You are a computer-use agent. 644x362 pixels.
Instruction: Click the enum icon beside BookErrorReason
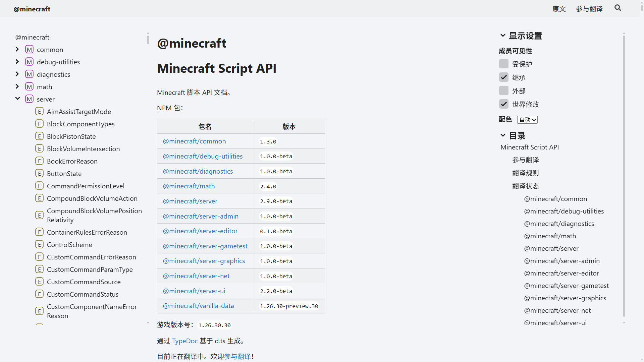40,161
